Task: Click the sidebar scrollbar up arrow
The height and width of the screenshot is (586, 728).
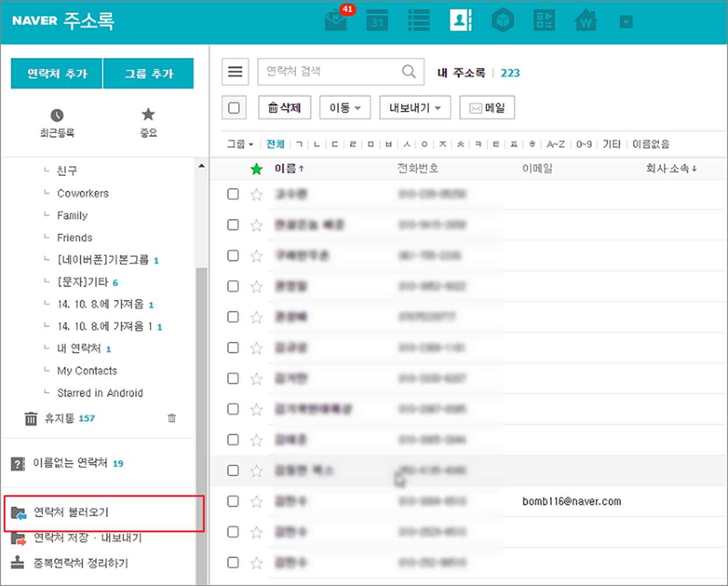Action: tap(202, 166)
